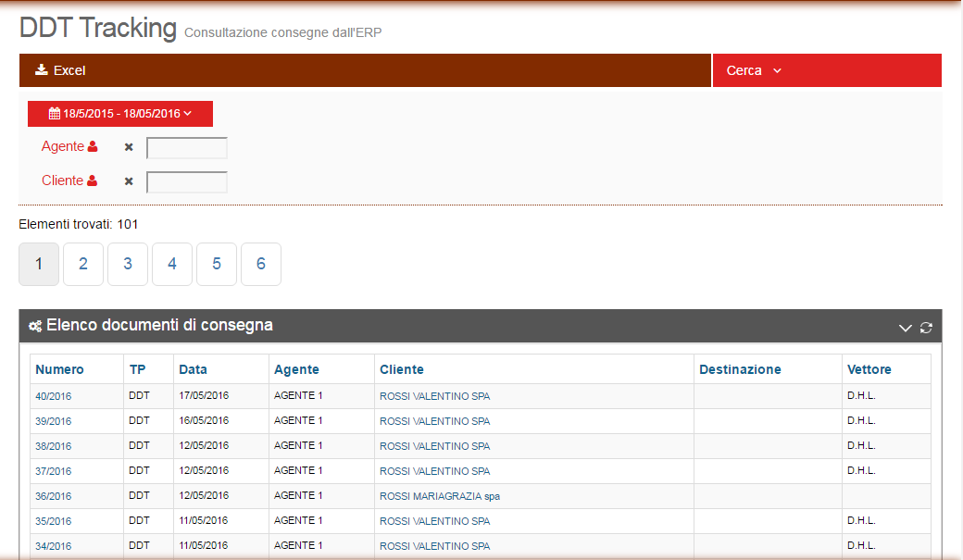Clear the Agente filter with X icon
This screenshot has width=963, height=560.
129,147
